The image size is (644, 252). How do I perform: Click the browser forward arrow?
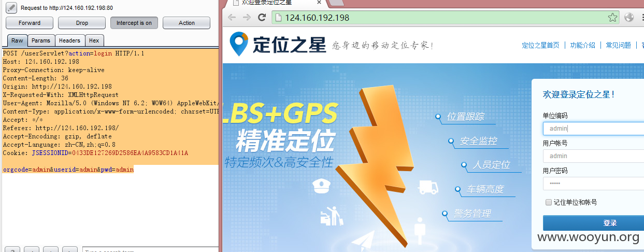[x=247, y=18]
